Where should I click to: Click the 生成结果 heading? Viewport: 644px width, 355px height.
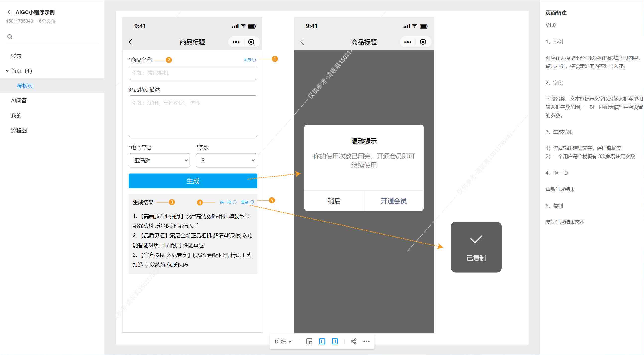(x=143, y=202)
